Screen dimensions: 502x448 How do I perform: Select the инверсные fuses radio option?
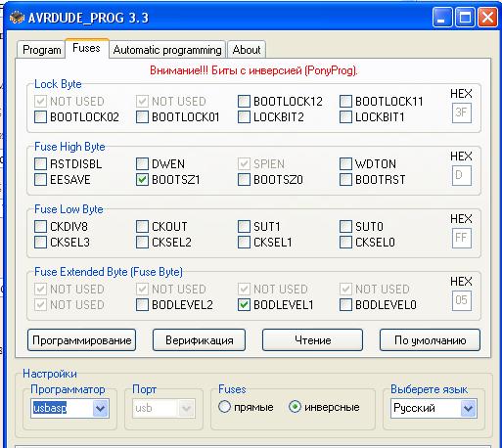pyautogui.click(x=295, y=407)
